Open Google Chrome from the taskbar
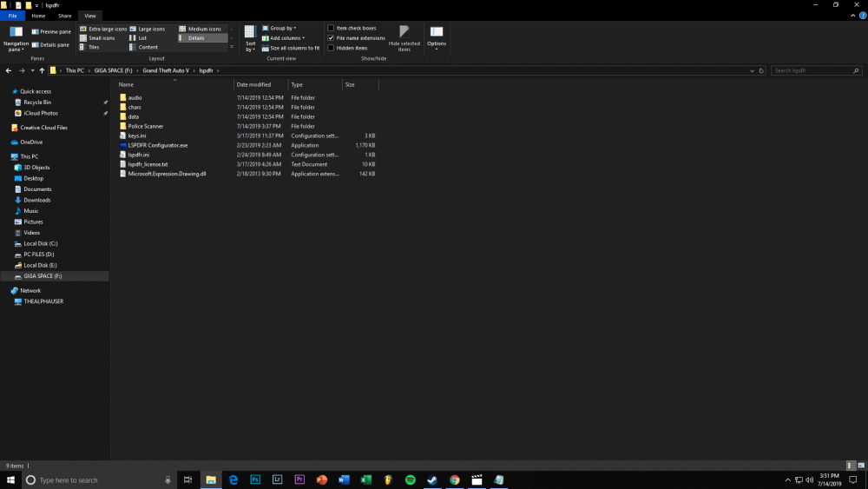868x489 pixels. tap(455, 479)
